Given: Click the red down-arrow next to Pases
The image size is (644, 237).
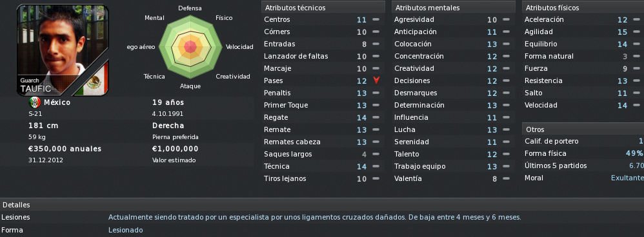Looking at the screenshot, I should point(376,81).
